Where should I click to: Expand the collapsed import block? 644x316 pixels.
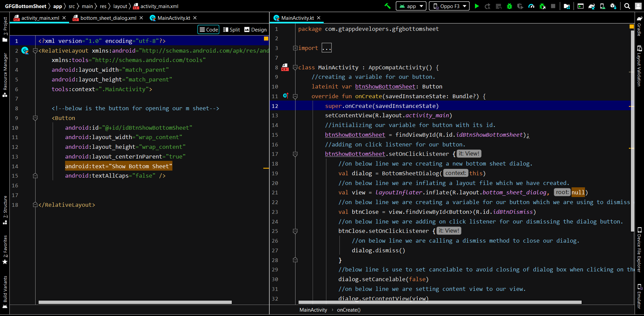point(295,48)
